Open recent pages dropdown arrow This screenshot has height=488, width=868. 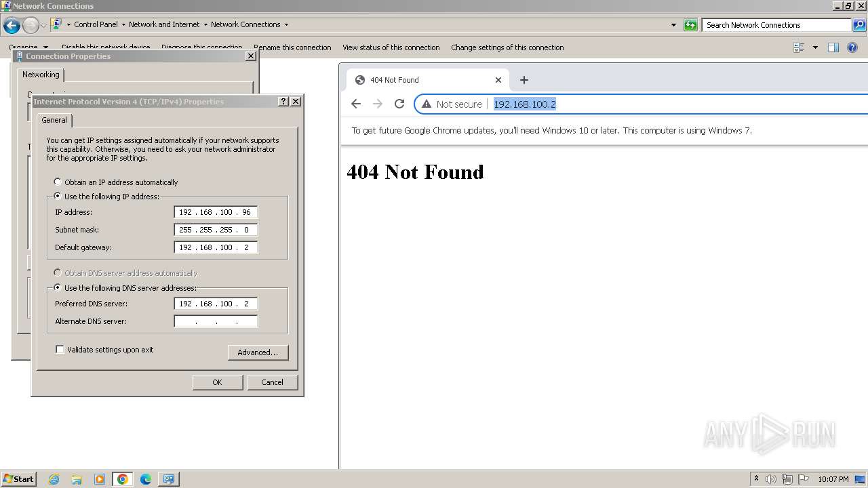coord(43,26)
